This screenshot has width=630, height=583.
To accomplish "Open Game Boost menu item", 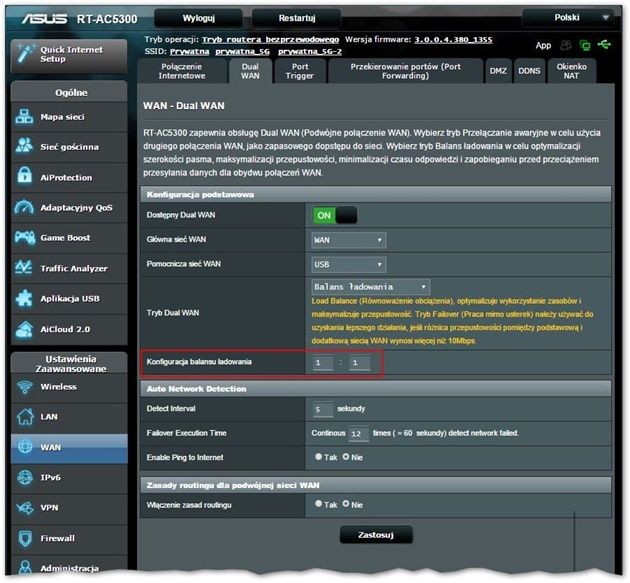I will tap(69, 237).
